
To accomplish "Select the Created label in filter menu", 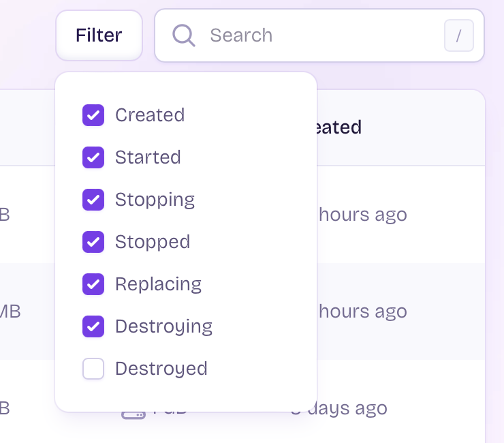I will tap(150, 115).
